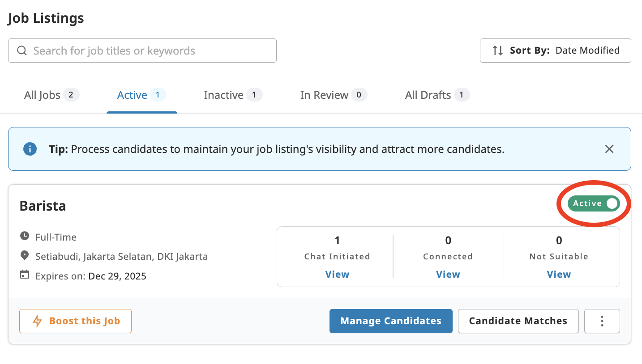Open Candidate Matches for Barista

coord(518,321)
